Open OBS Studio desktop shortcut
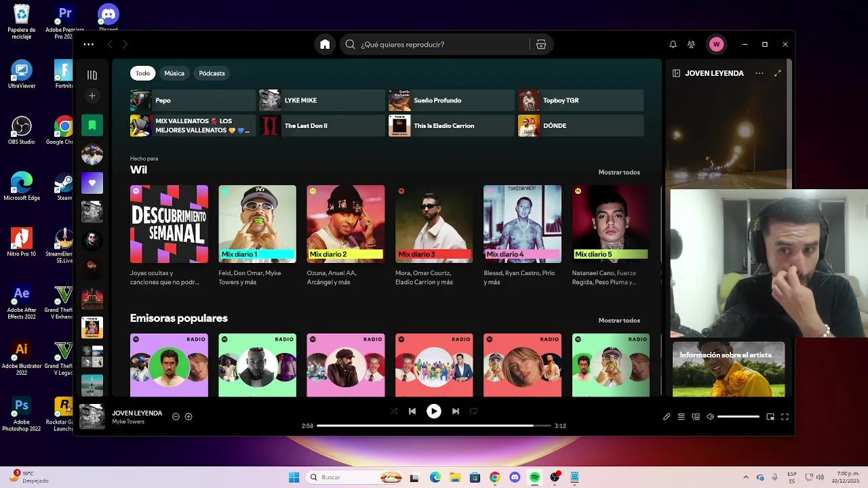868x488 pixels. click(x=22, y=130)
